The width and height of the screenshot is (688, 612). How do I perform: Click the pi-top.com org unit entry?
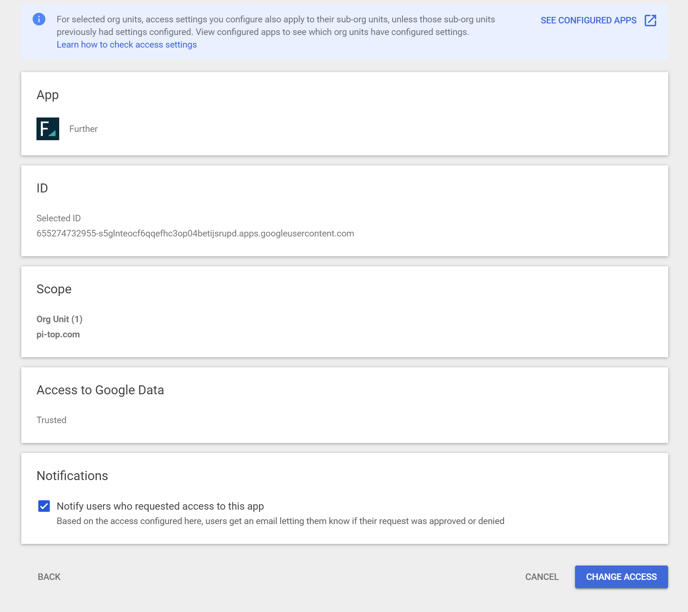[x=58, y=334]
